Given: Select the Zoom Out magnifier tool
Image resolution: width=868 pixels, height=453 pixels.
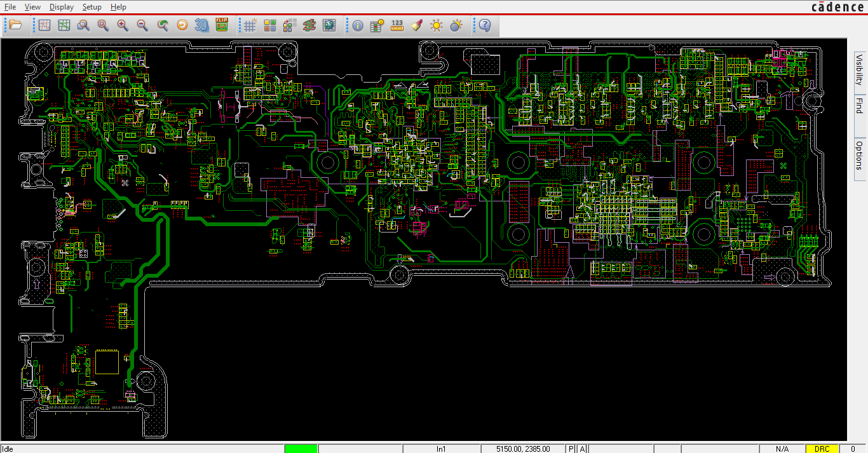Looking at the screenshot, I should point(142,25).
